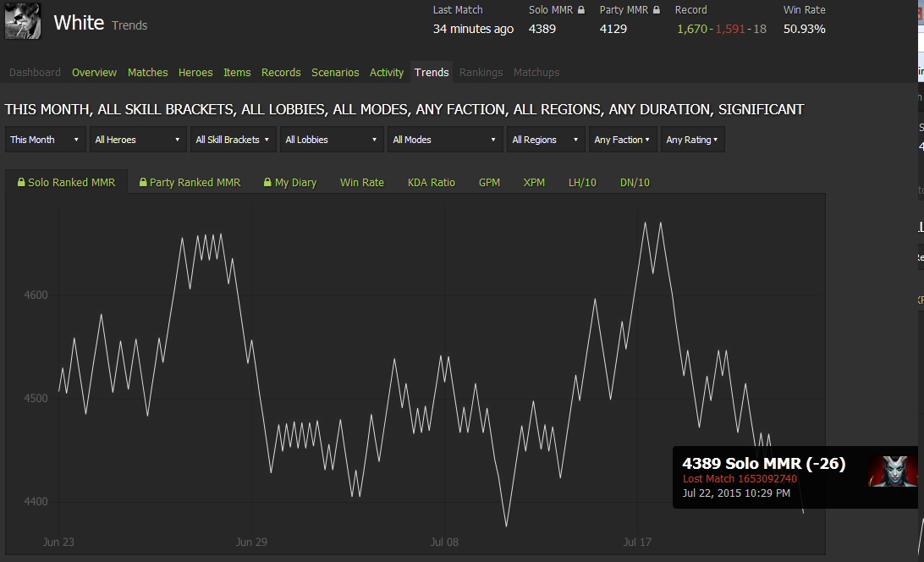Expand the This Month period dropdown
The height and width of the screenshot is (562, 924).
[x=46, y=140]
